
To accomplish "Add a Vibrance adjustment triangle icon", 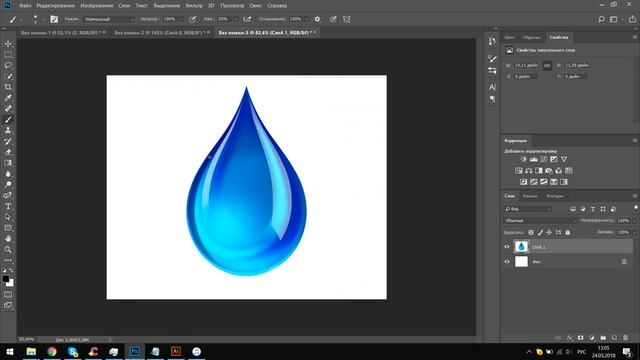I will tap(564, 159).
